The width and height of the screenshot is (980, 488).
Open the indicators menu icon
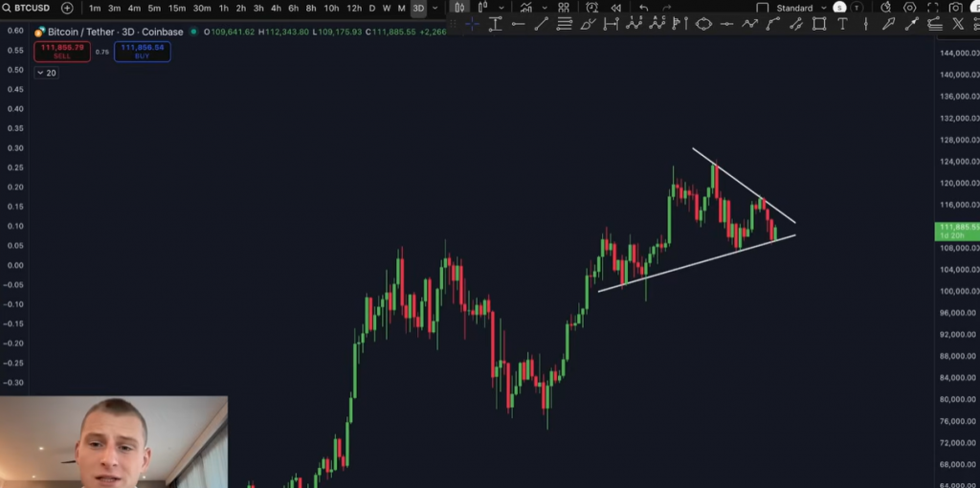point(526,8)
